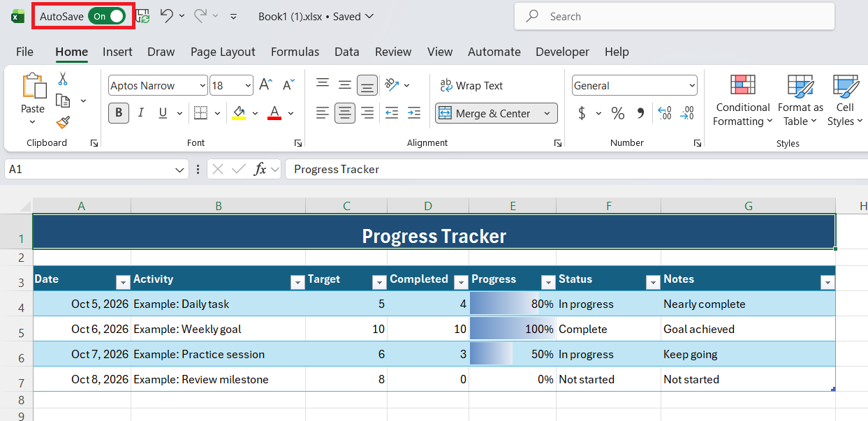Screen dimensions: 868x421
Task: Open the font color dropdown arrow
Action: 290,112
